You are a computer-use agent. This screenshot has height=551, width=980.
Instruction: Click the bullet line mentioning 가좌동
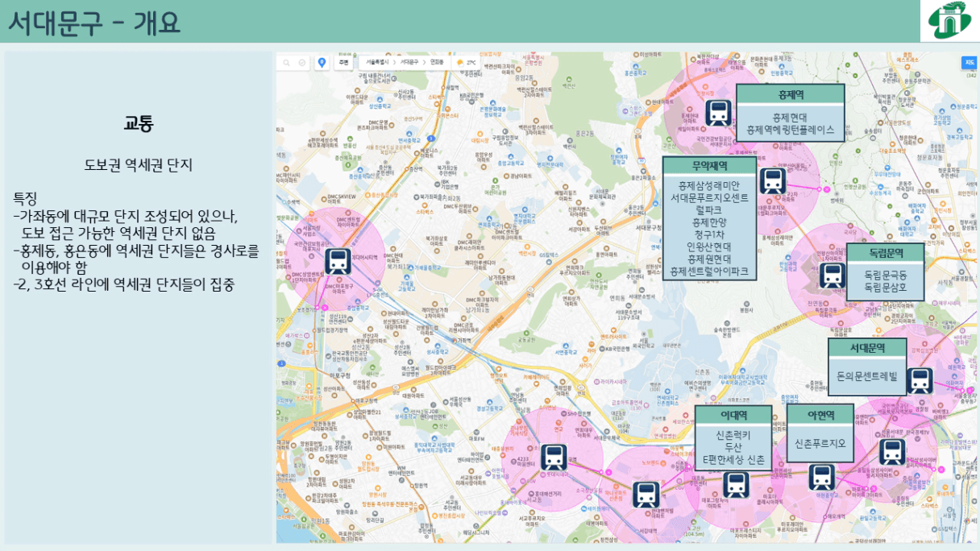(x=125, y=224)
